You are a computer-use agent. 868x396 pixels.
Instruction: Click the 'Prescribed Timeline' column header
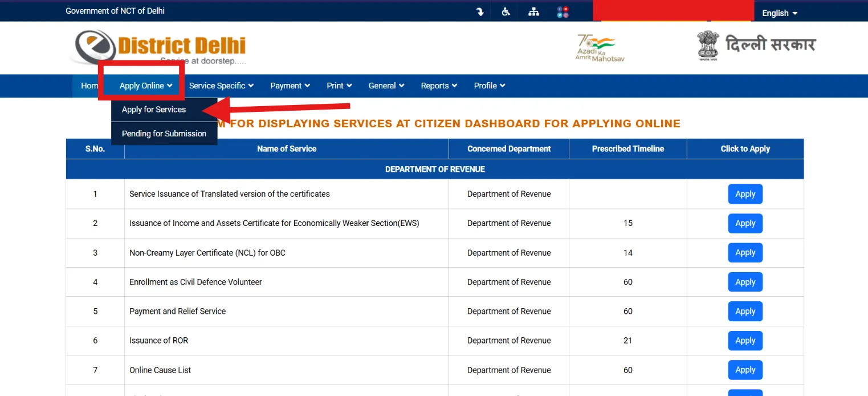tap(628, 149)
